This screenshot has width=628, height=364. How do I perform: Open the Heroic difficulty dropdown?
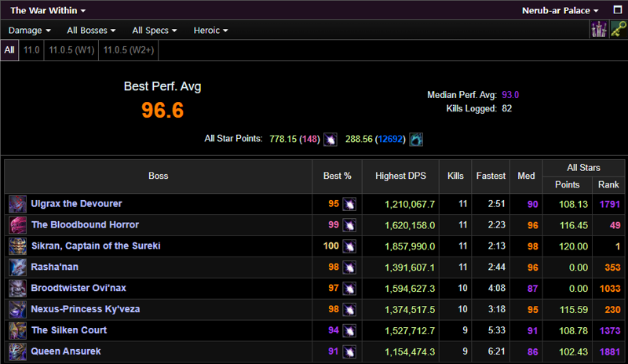pos(210,31)
